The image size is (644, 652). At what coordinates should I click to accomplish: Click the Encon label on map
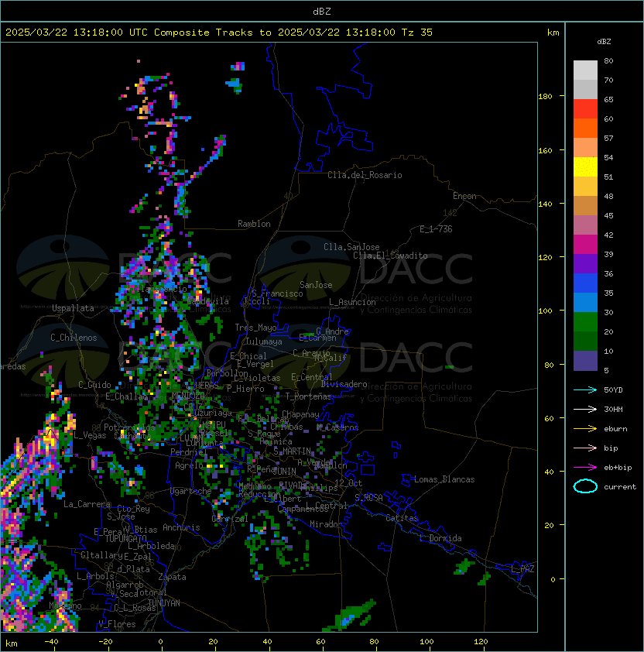[x=464, y=196]
